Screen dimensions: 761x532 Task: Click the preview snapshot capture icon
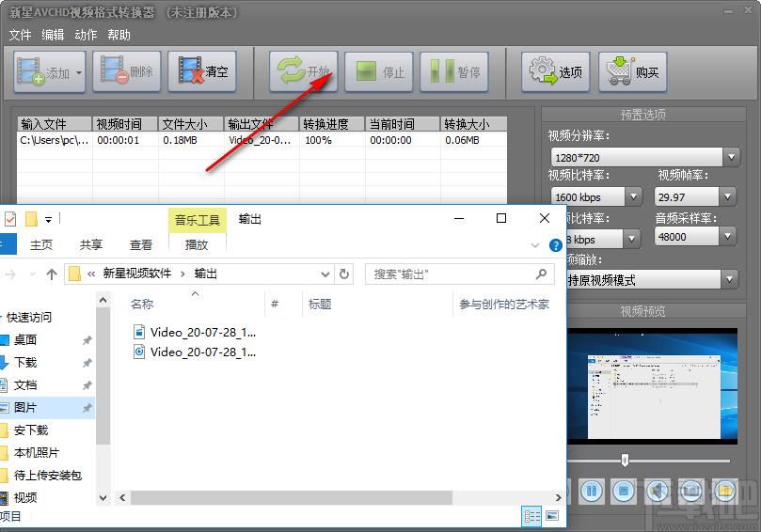pyautogui.click(x=690, y=491)
